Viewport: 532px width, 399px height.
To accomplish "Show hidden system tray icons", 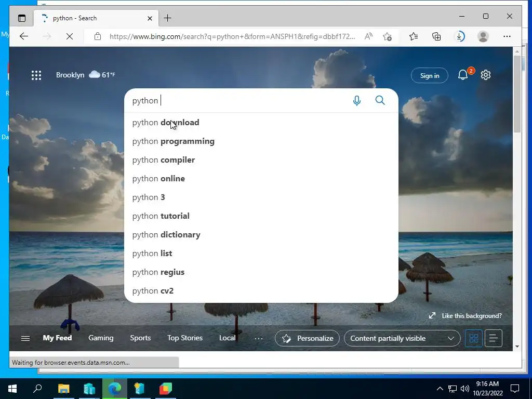I will click(x=440, y=389).
